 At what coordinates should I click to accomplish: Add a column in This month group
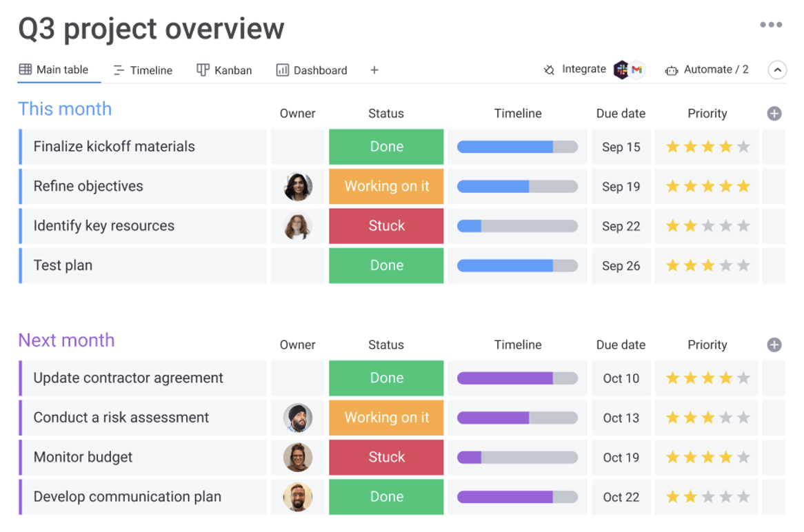pos(774,114)
